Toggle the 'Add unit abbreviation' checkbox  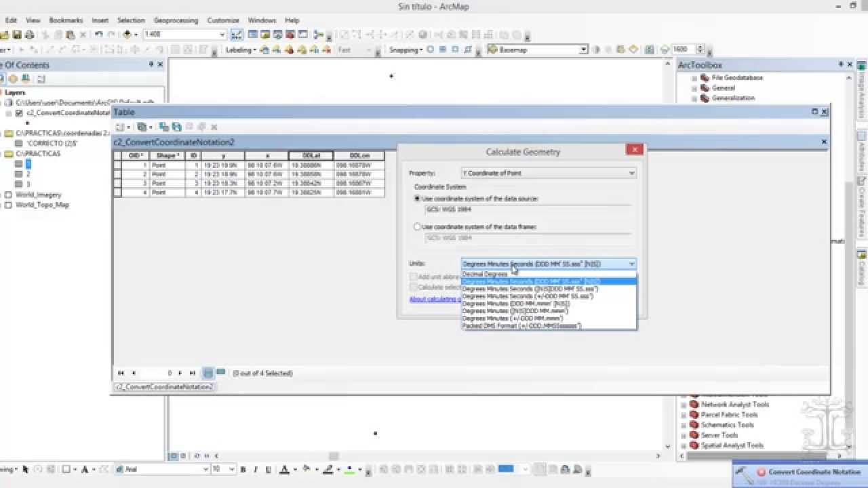point(413,277)
